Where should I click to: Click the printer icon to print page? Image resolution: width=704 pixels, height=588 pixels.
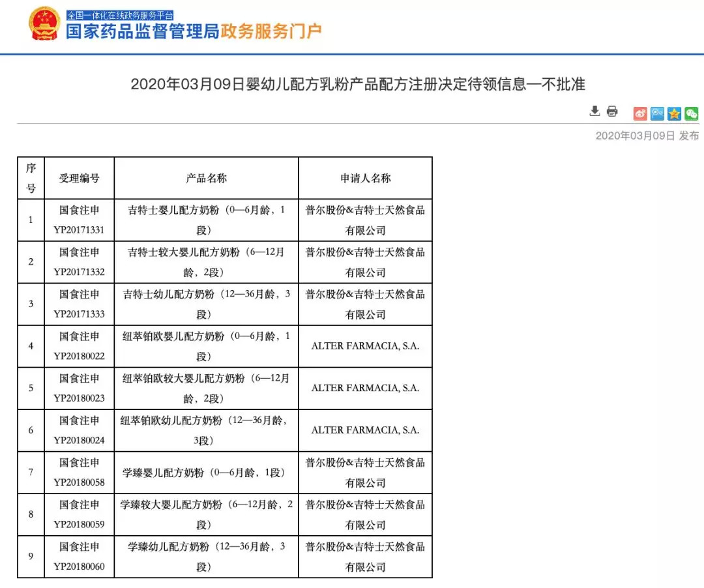coord(612,111)
